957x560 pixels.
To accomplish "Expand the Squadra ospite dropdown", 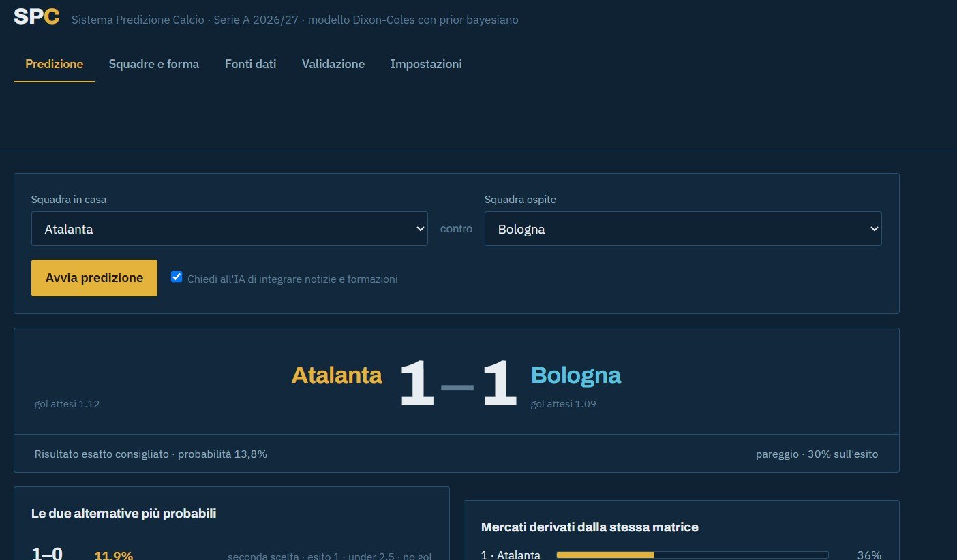I will (683, 229).
